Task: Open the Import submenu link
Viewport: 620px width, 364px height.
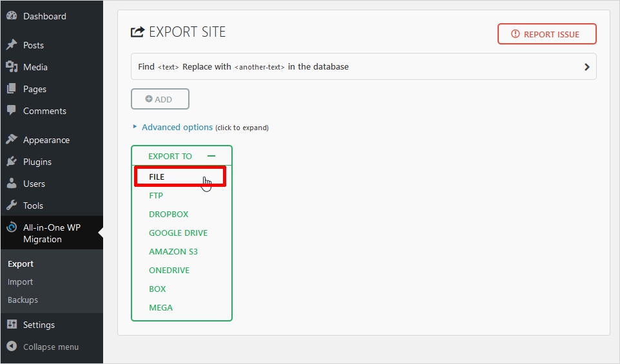Action: coord(20,282)
